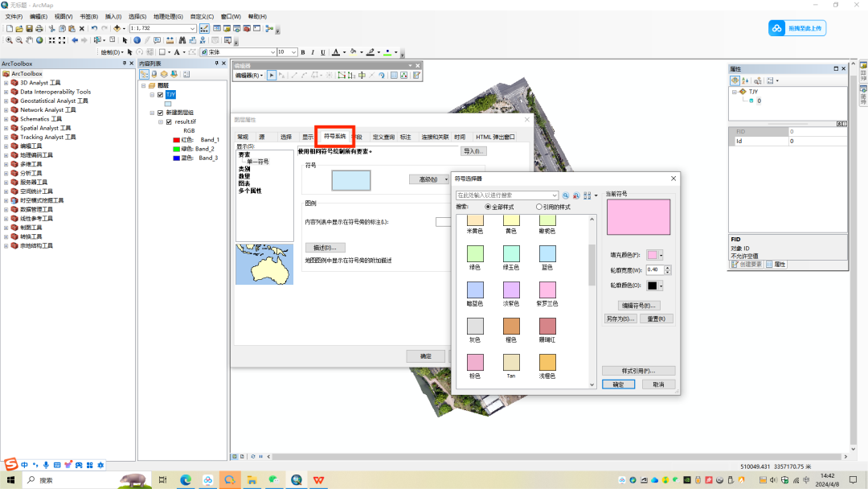Confirm Symbol Selector with 确定 button
The image size is (868, 489).
coord(618,384)
